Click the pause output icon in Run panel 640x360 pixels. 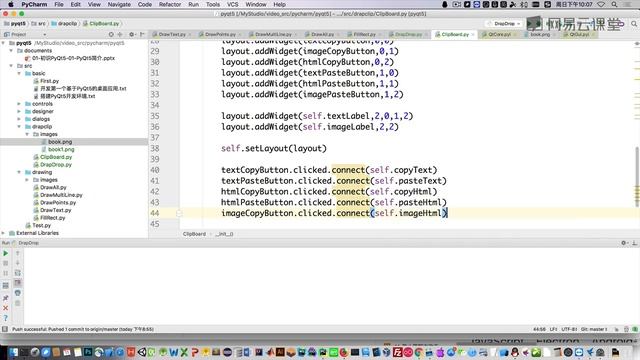point(6,273)
